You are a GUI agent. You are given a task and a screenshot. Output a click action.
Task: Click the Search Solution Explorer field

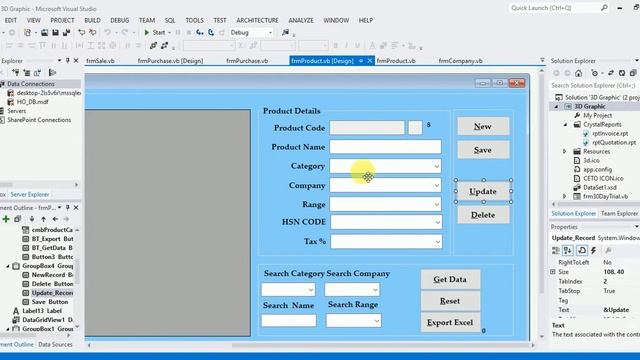[x=594, y=85]
